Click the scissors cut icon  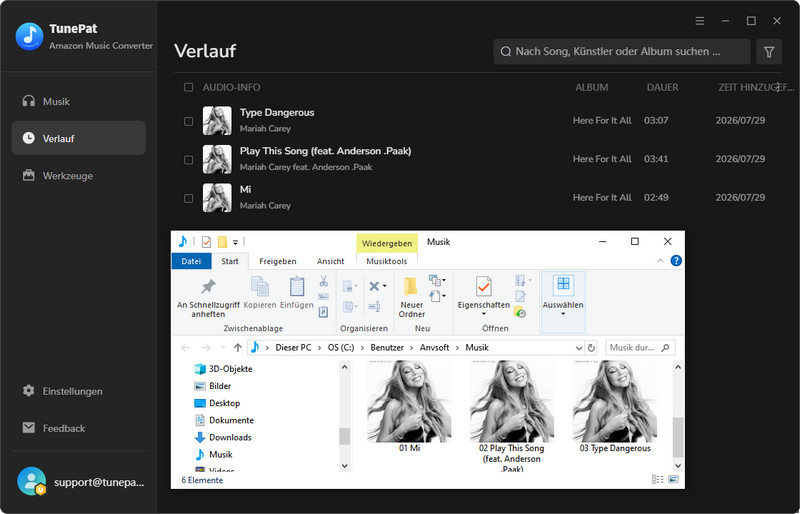(323, 281)
